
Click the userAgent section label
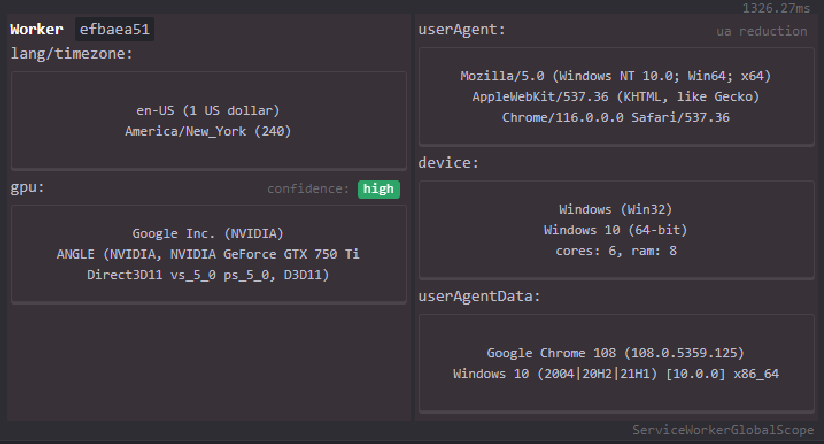461,29
